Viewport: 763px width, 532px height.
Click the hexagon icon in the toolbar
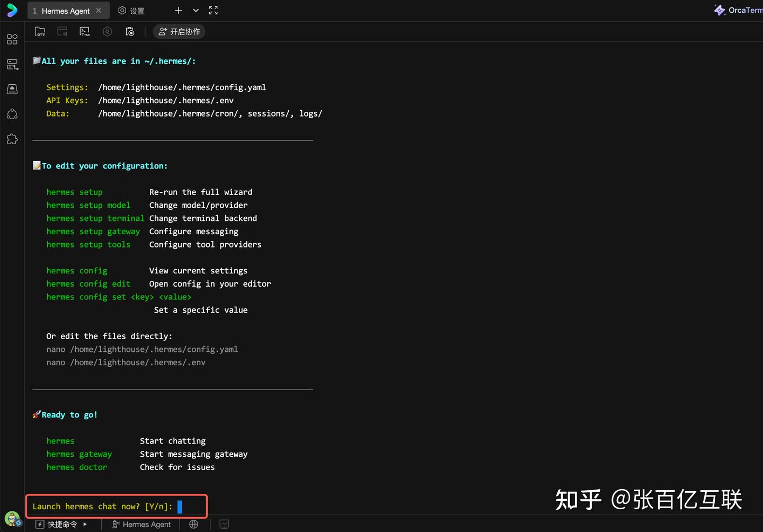point(107,32)
